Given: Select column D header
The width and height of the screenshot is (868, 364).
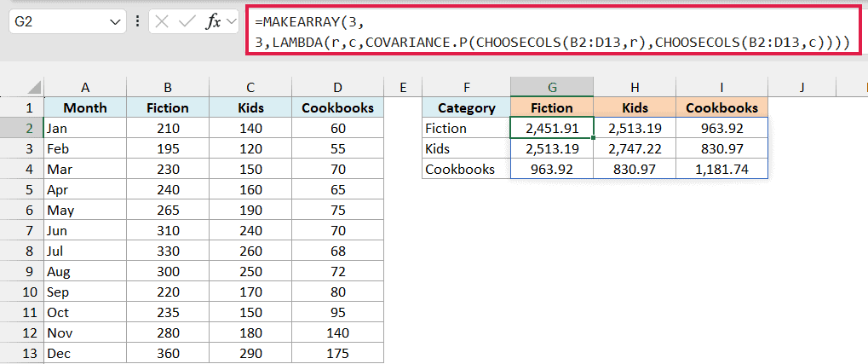Looking at the screenshot, I should point(337,87).
